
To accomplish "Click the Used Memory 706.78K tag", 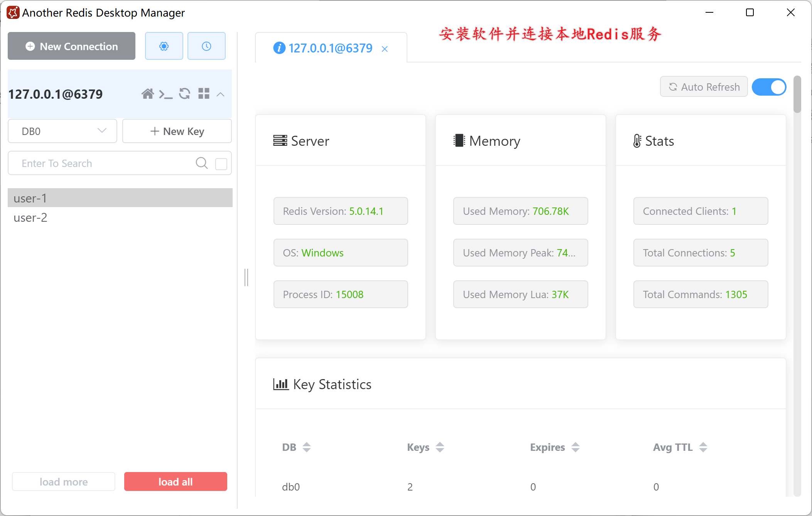I will (x=520, y=211).
